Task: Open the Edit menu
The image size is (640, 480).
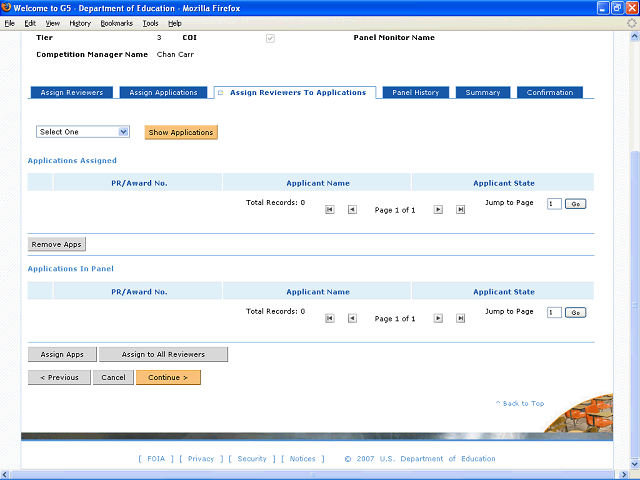Action: 30,23
